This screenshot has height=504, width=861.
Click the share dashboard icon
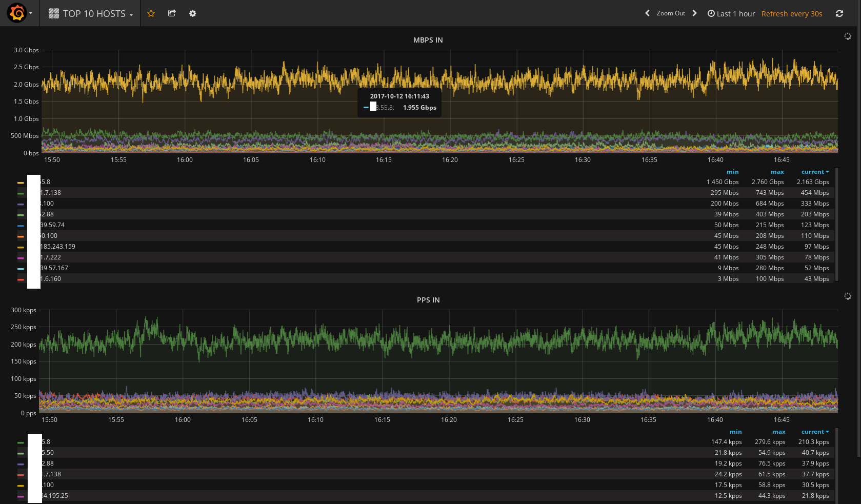tap(172, 13)
